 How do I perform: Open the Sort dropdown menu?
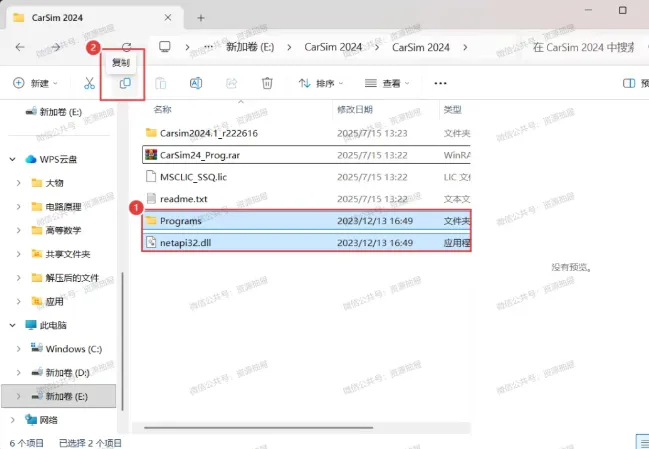point(321,83)
